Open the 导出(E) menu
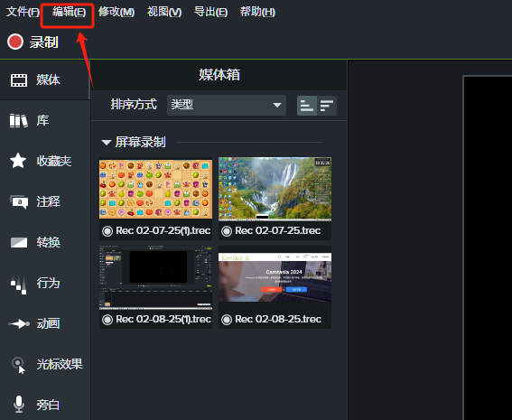Viewport: 512px width, 420px height. coord(210,12)
